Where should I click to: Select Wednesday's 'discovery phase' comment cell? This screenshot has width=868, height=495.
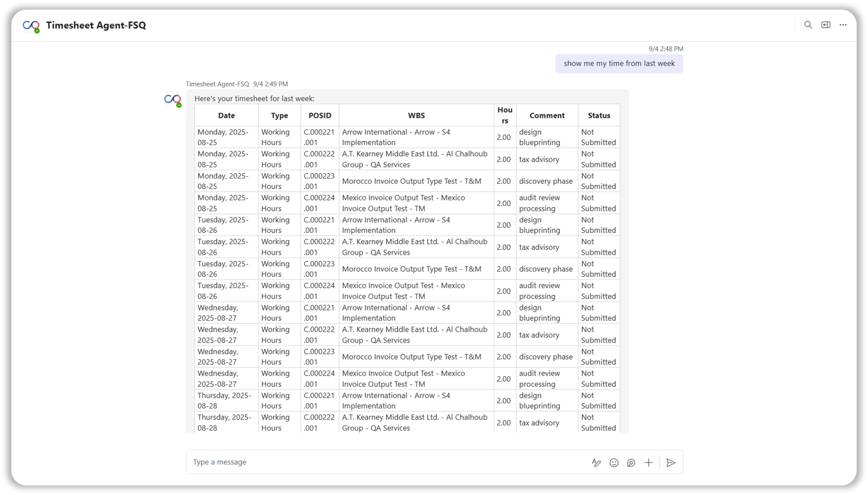pos(547,357)
